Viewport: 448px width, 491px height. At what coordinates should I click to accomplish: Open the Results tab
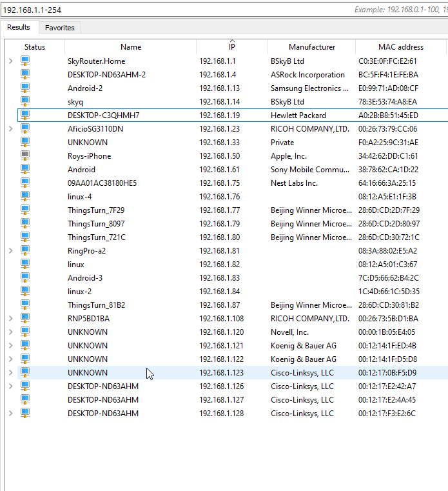tap(19, 27)
